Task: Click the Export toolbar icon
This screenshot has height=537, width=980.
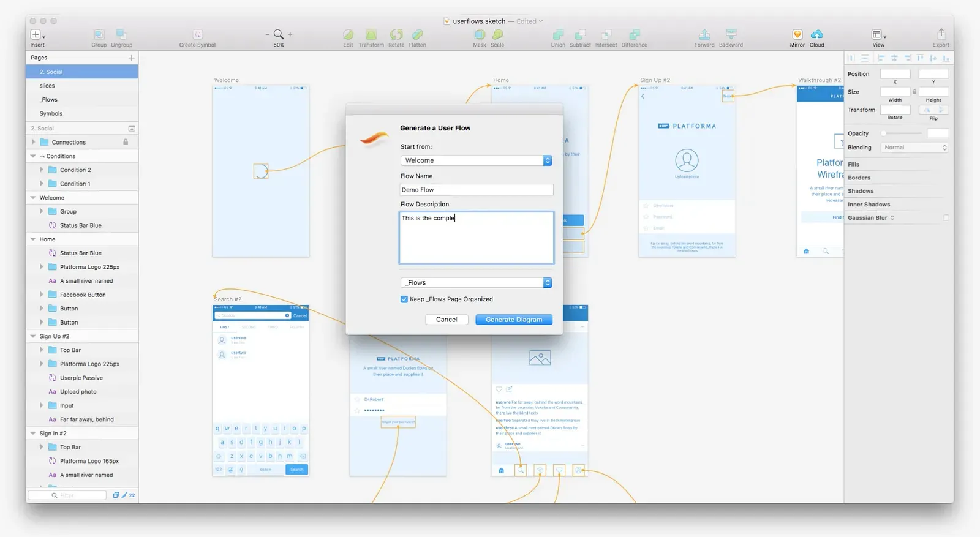Action: (941, 34)
